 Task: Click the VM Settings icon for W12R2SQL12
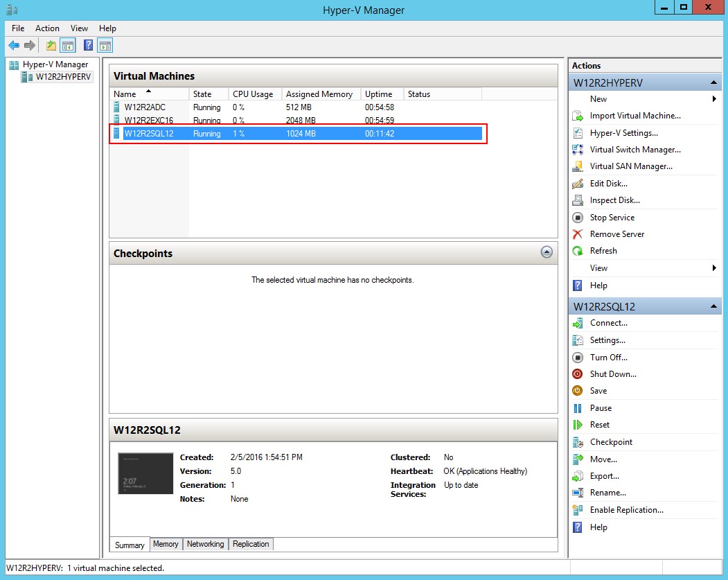[x=578, y=340]
